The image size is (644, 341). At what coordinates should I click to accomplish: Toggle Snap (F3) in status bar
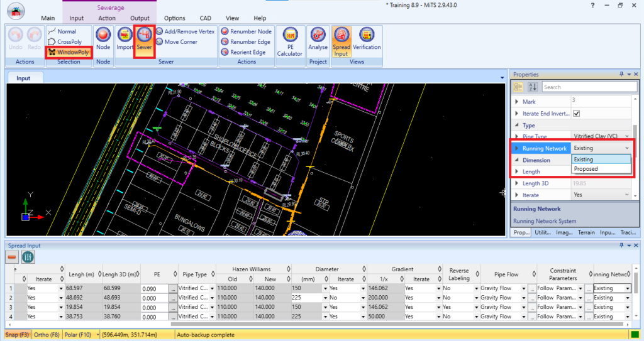pyautogui.click(x=17, y=335)
